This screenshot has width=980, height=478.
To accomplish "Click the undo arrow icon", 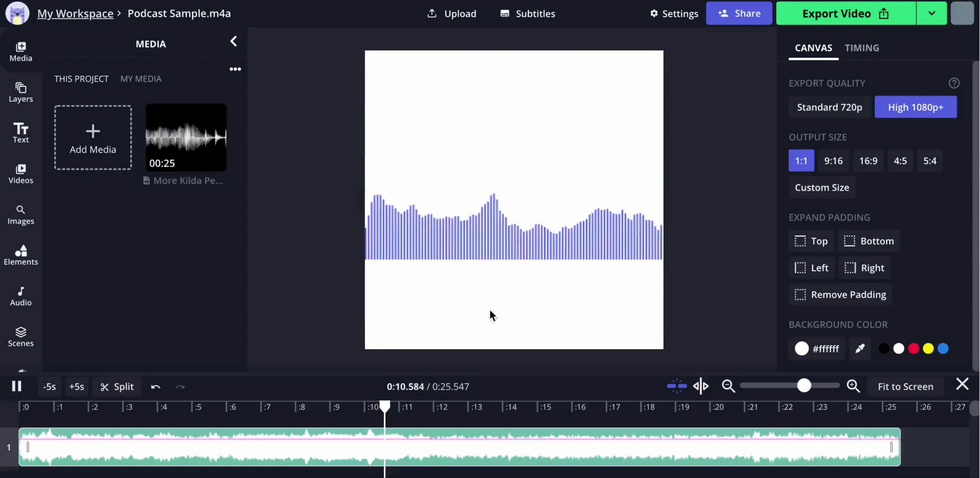I will 156,387.
